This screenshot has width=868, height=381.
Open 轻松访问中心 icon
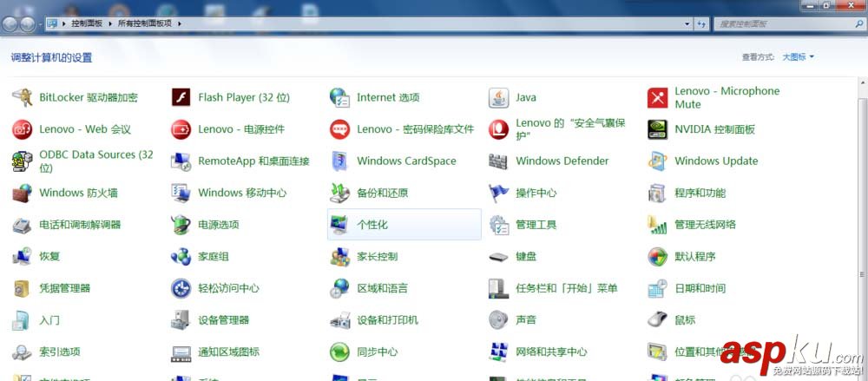point(181,288)
